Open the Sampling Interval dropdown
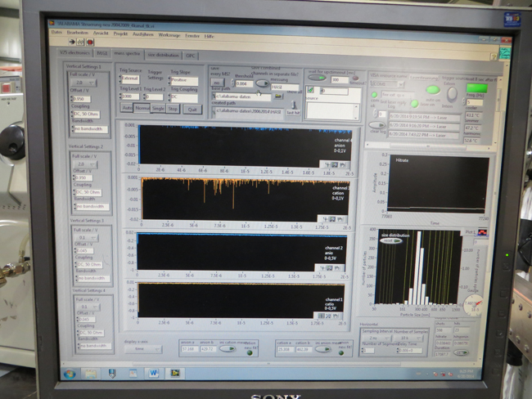 tap(376, 338)
